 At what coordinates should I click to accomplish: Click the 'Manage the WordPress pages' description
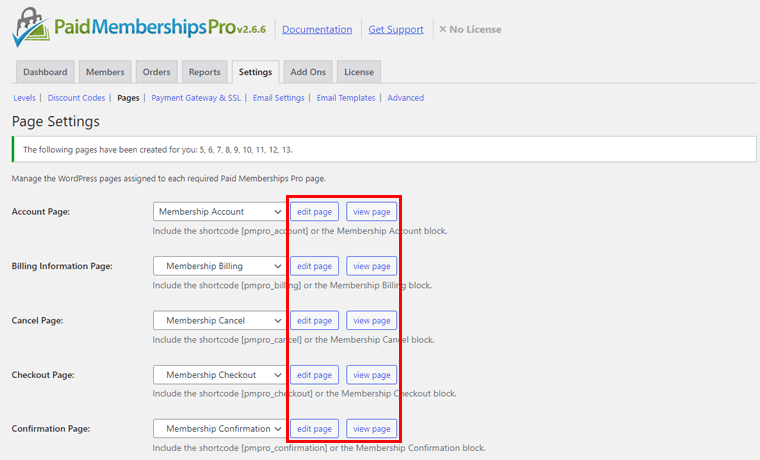169,178
